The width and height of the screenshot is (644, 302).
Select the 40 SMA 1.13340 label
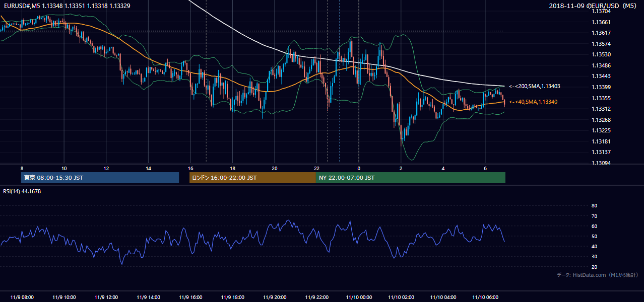click(533, 102)
